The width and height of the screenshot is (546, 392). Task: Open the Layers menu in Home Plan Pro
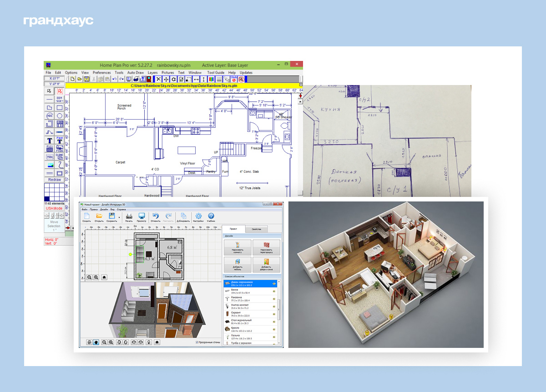point(152,73)
